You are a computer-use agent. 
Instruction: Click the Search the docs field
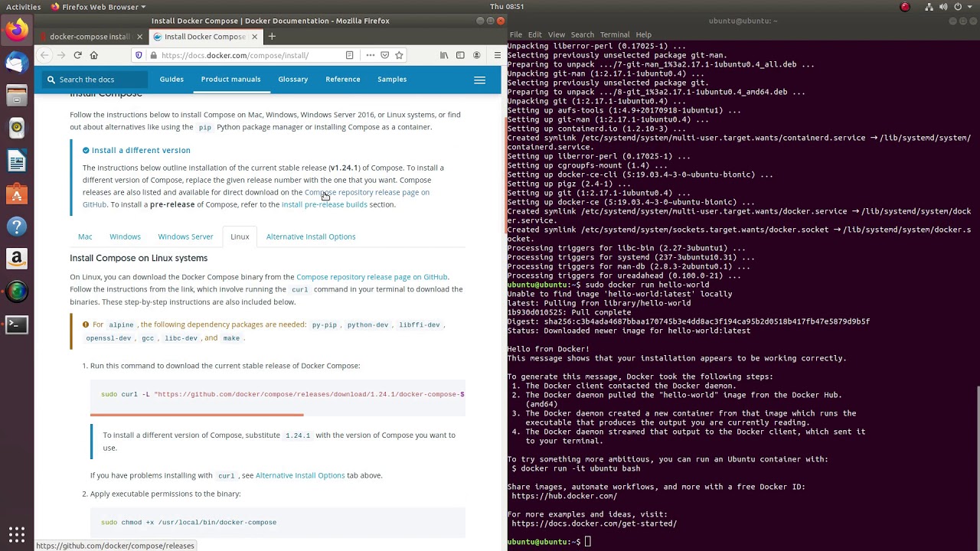pos(96,80)
